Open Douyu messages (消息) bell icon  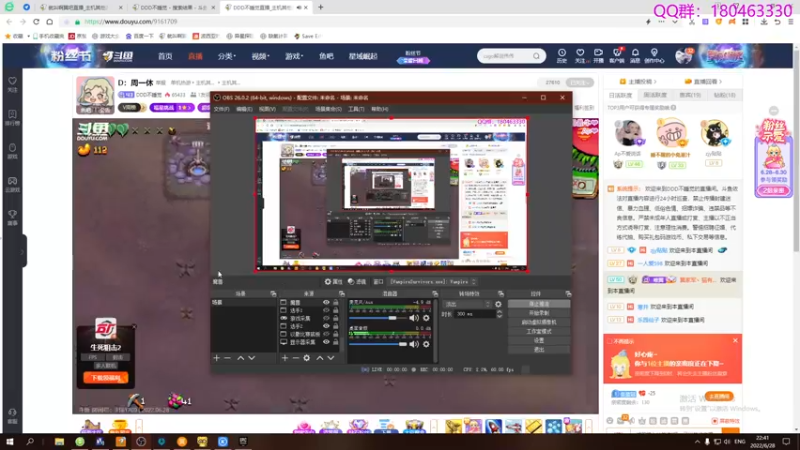coord(635,56)
